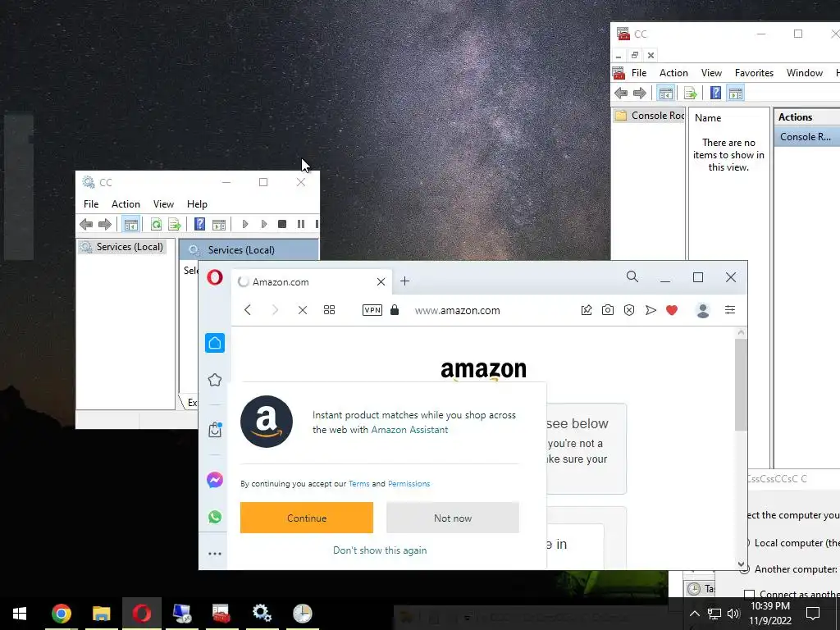Click Refresh icon in Services toolbar
Screen dimensions: 840x630
[x=156, y=224]
